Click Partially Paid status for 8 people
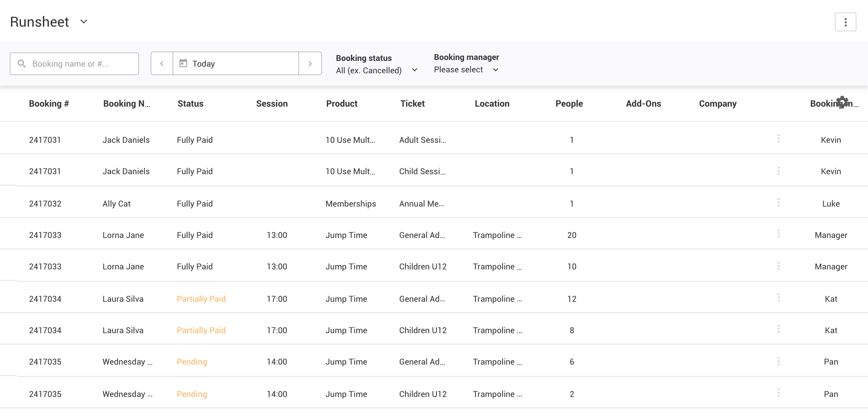The width and height of the screenshot is (868, 416). [x=201, y=330]
